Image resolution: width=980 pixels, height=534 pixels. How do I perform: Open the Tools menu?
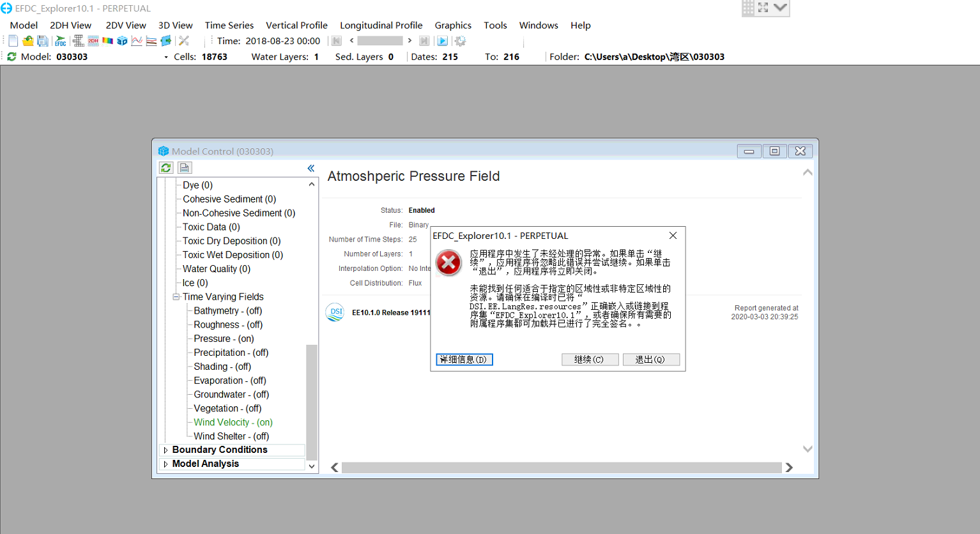pyautogui.click(x=495, y=26)
